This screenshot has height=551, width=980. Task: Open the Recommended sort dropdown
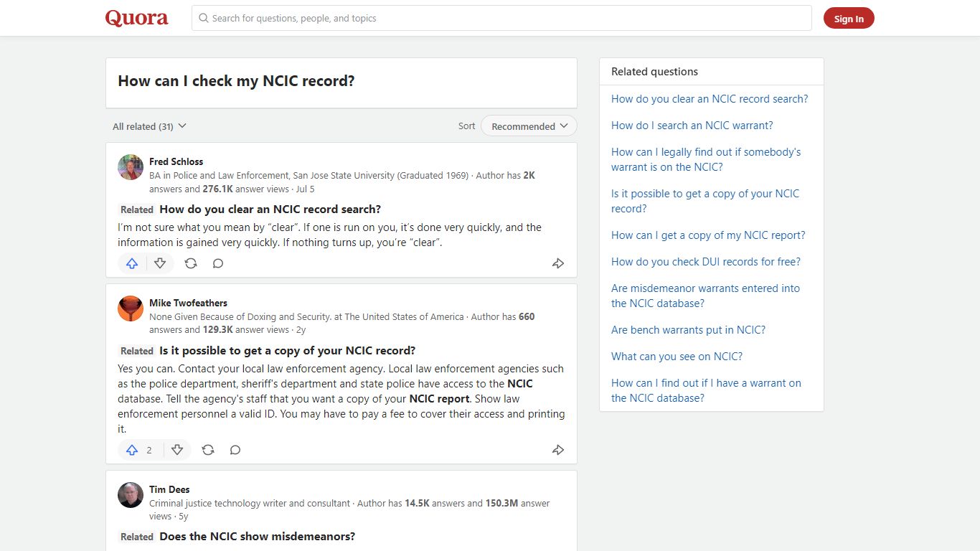click(x=529, y=126)
